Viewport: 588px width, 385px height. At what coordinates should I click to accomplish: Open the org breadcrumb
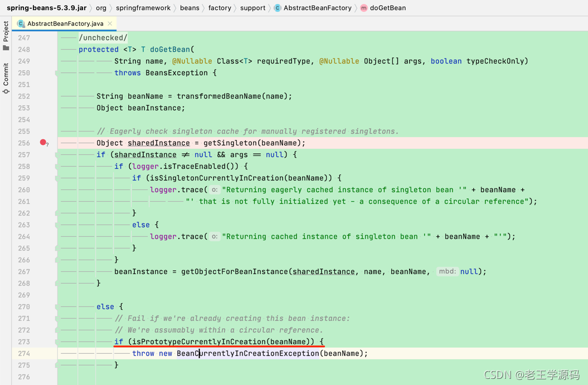(x=101, y=8)
